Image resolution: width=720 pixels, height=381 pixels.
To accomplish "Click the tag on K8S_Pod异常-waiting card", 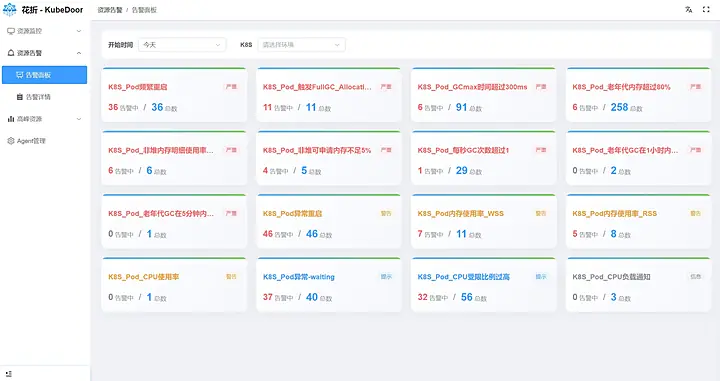I will click(x=386, y=277).
